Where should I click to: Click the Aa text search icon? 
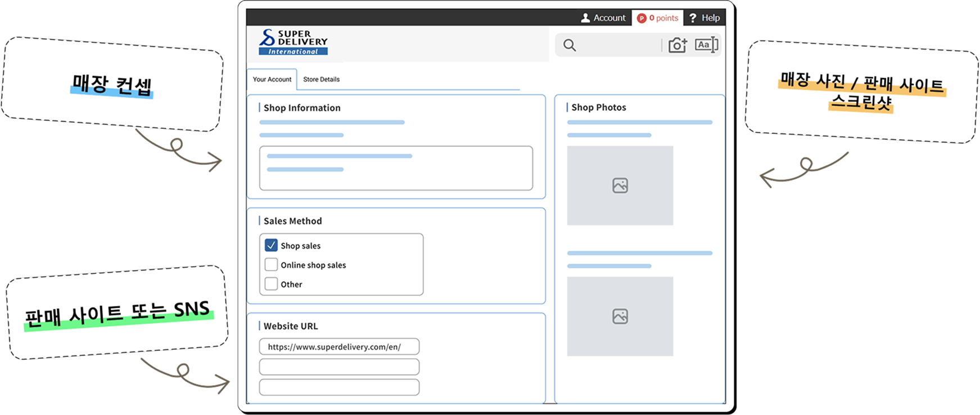706,45
